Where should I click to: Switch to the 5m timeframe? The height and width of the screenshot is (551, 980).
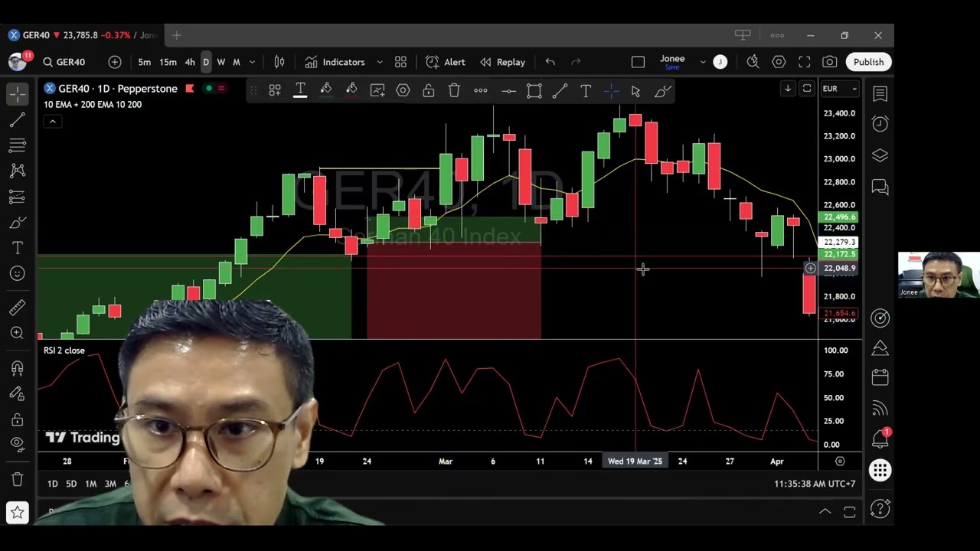(144, 62)
